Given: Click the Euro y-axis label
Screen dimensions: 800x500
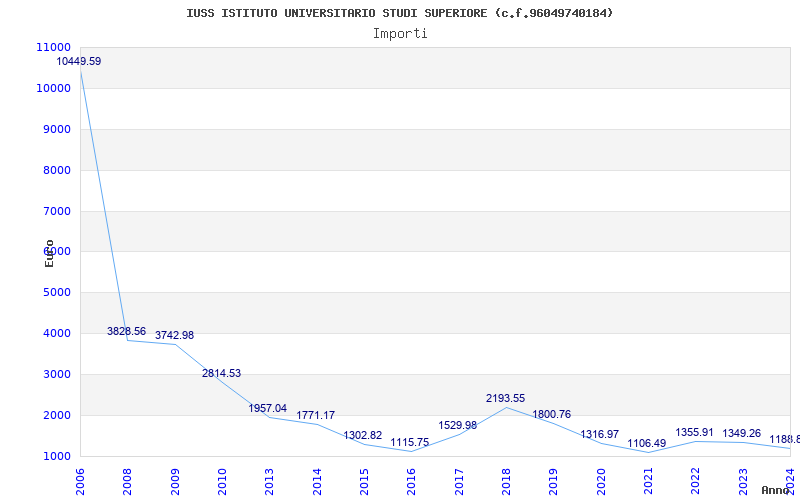Looking at the screenshot, I should 49,254.
